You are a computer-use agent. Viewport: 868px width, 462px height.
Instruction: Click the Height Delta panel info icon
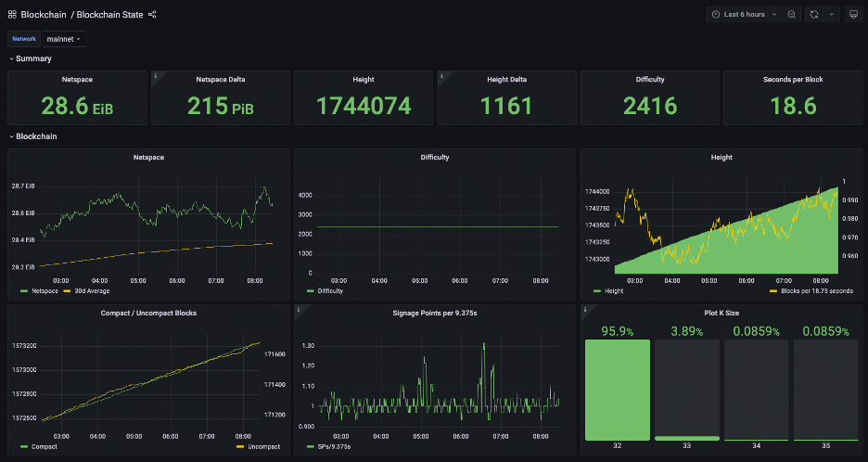[x=441, y=76]
